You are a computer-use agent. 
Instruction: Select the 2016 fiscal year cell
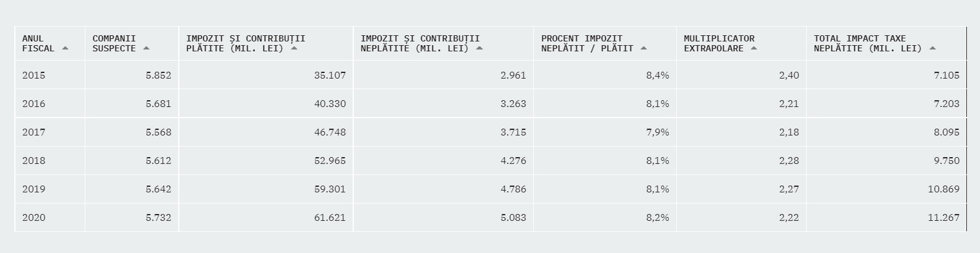pyautogui.click(x=50, y=104)
